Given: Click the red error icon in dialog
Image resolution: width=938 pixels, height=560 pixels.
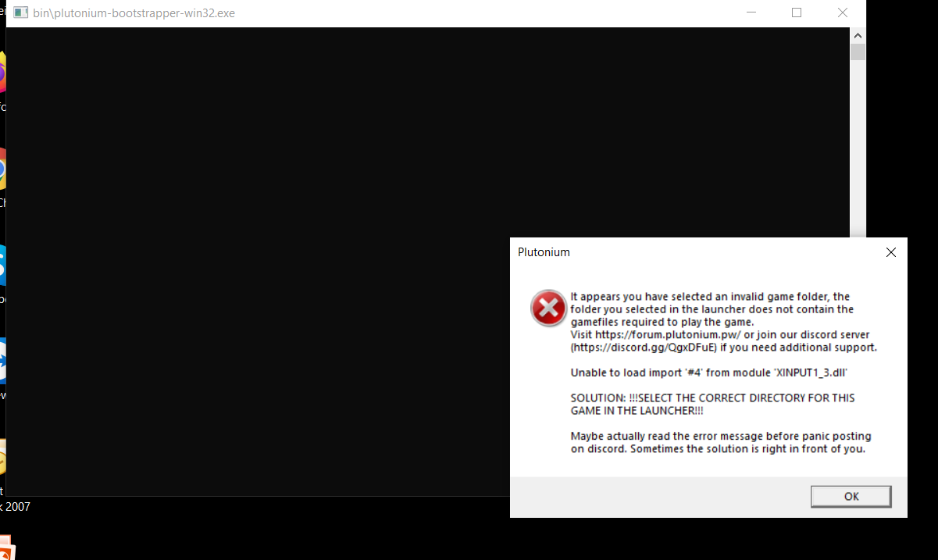Looking at the screenshot, I should (548, 309).
